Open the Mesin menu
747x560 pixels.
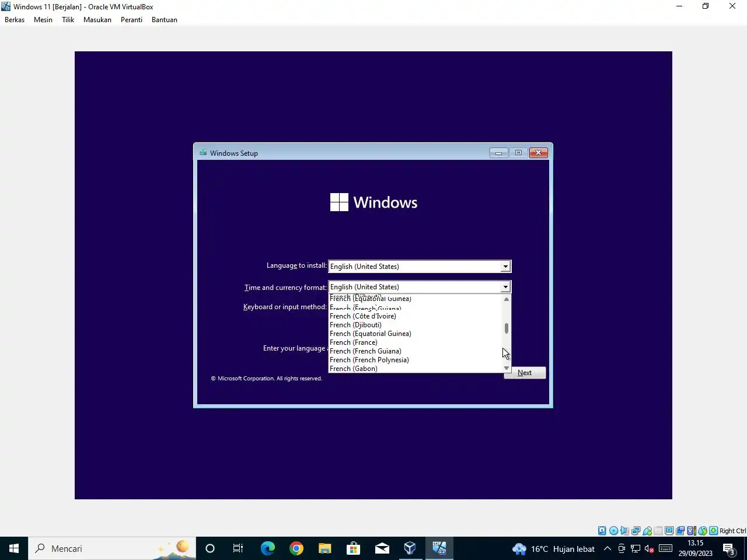pos(43,19)
